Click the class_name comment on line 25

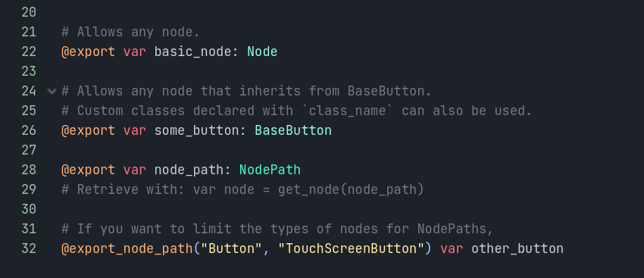coord(296,111)
